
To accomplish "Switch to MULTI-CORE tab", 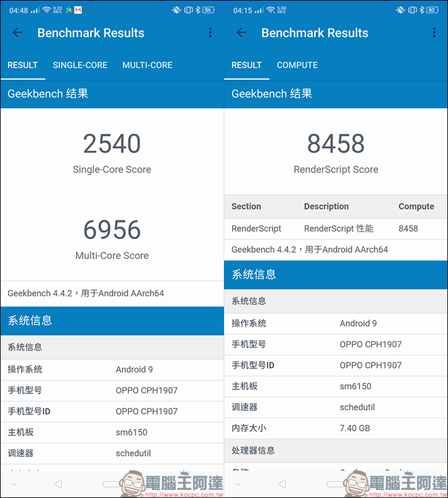I will [x=147, y=65].
